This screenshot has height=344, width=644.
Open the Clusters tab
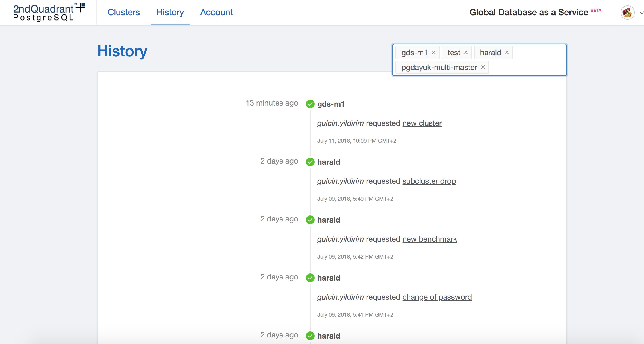point(123,12)
